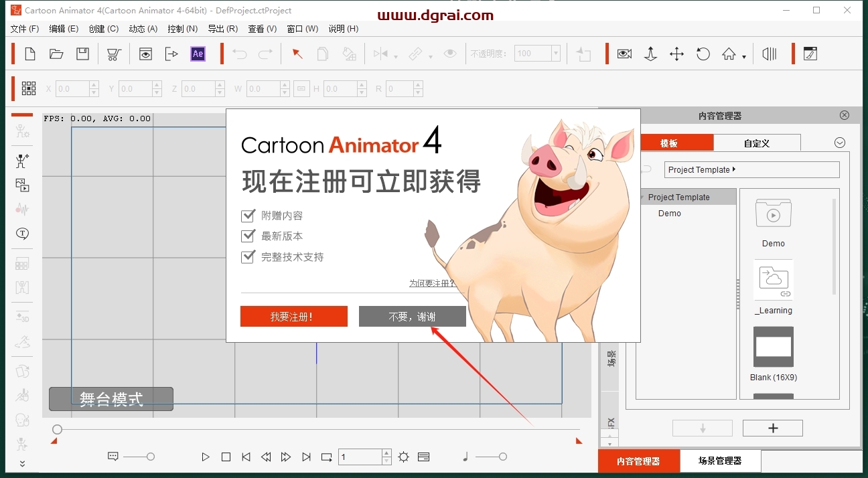Select the camera zoom up-down arrow tool

coord(650,54)
